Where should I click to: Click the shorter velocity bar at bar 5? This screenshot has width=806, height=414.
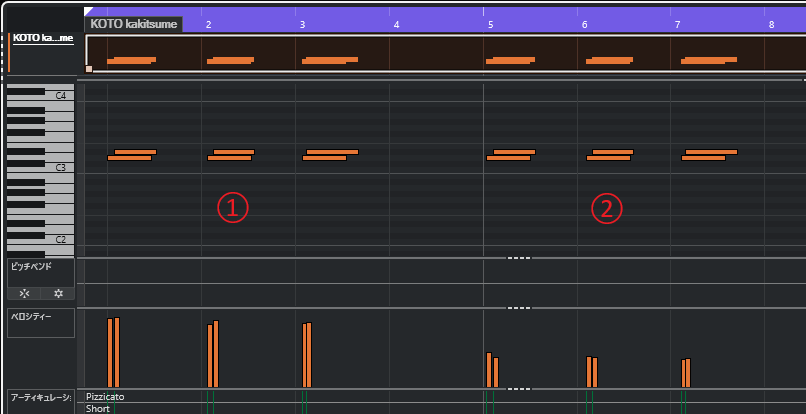(496, 372)
